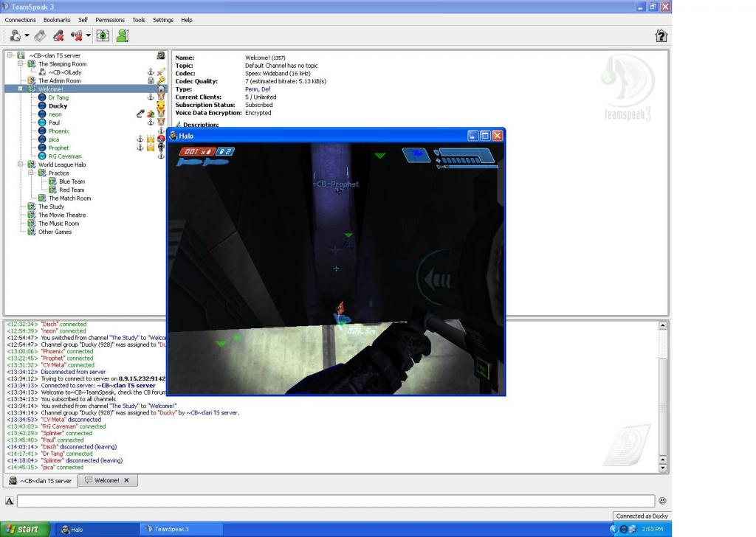Click the text format A button beside chat input
Screen dimensions: 756x537
(9, 501)
